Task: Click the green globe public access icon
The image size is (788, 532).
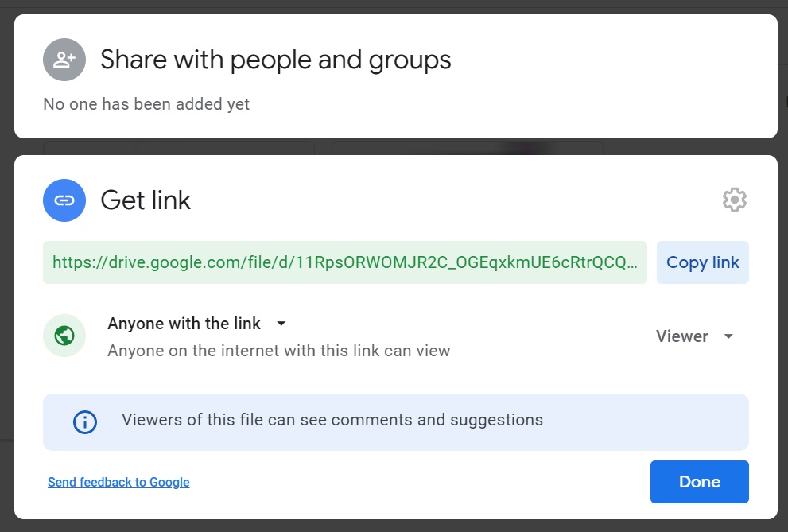Action: (x=64, y=336)
